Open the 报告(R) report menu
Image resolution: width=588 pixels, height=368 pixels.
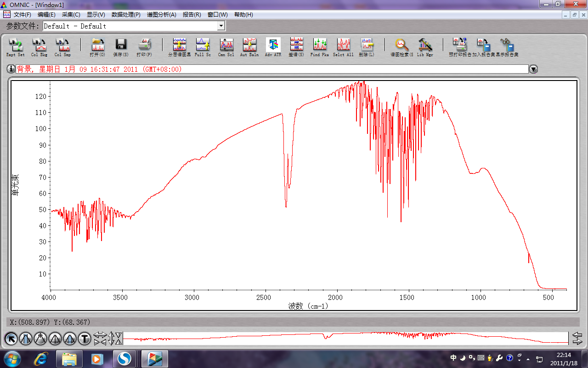click(x=192, y=15)
